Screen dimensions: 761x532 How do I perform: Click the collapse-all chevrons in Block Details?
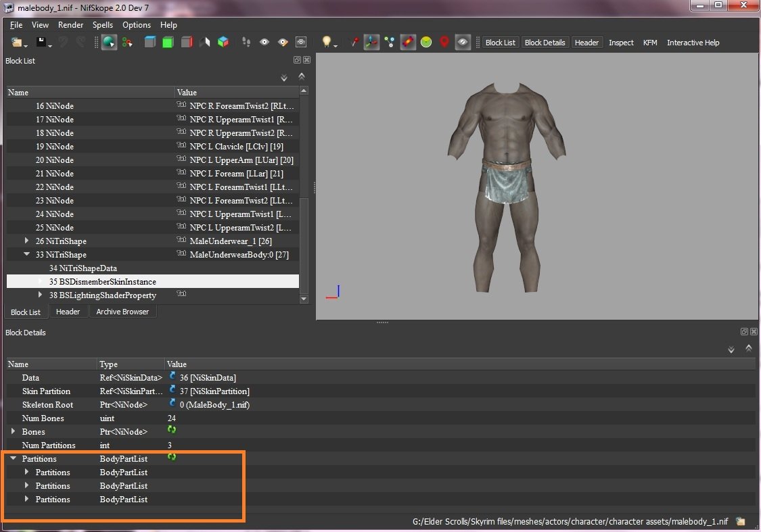[x=749, y=348]
